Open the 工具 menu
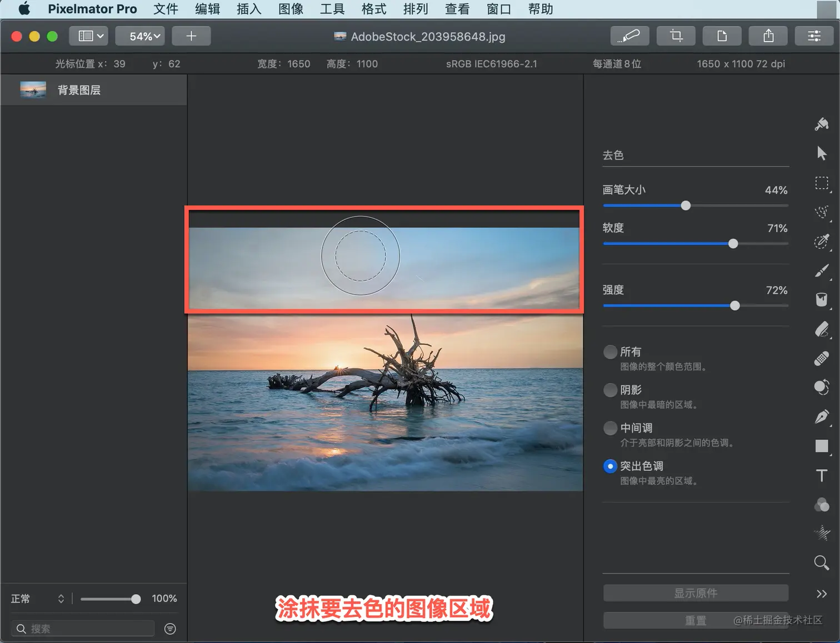This screenshot has width=840, height=643. [332, 9]
